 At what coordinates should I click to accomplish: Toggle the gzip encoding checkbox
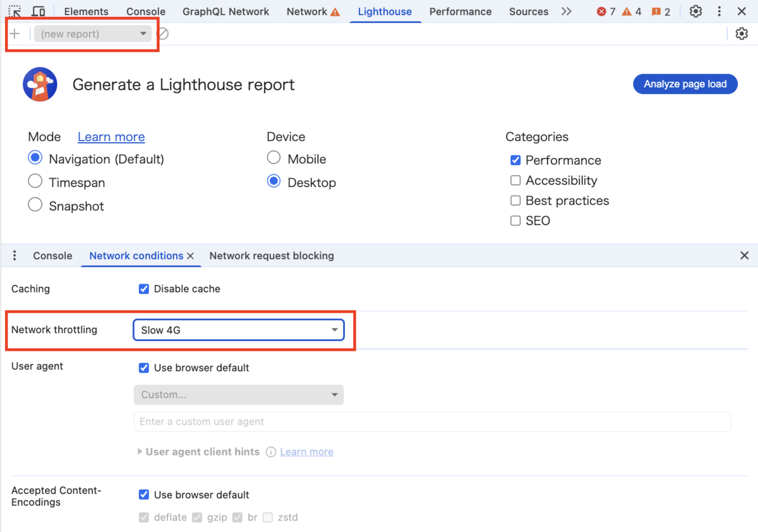[x=197, y=517]
